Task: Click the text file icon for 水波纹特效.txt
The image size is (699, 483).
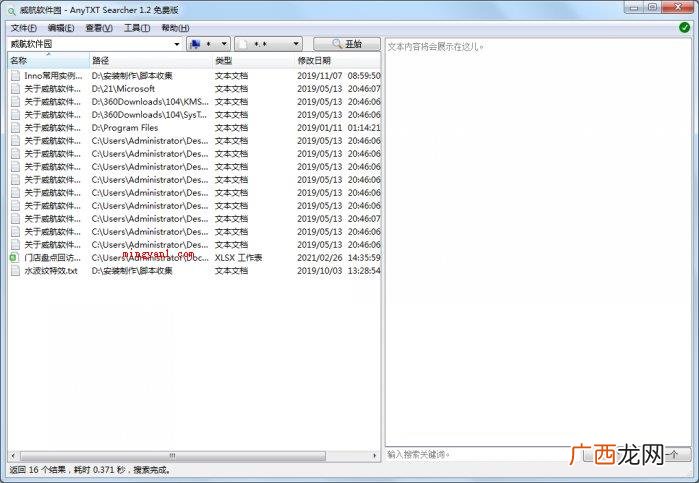Action: point(15,271)
